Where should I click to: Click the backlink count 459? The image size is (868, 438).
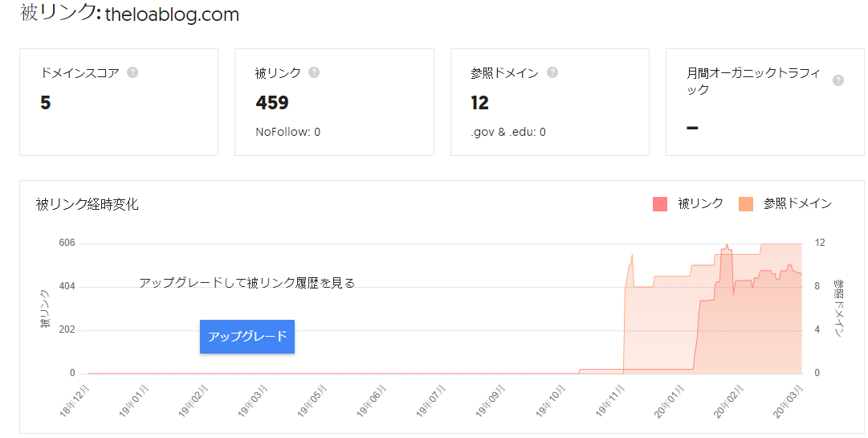click(x=272, y=102)
